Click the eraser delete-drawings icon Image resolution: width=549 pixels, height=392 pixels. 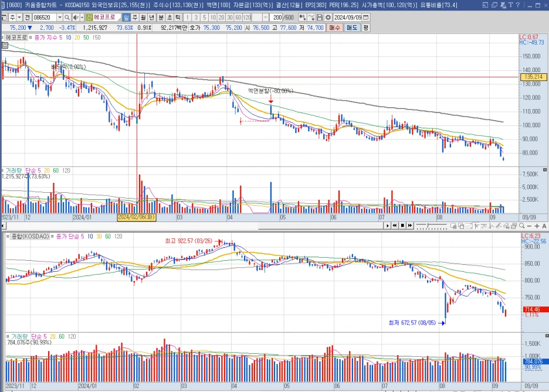[507, 226]
